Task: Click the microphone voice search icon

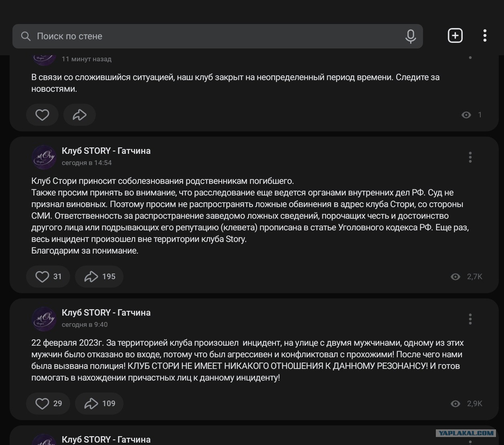Action: click(410, 36)
